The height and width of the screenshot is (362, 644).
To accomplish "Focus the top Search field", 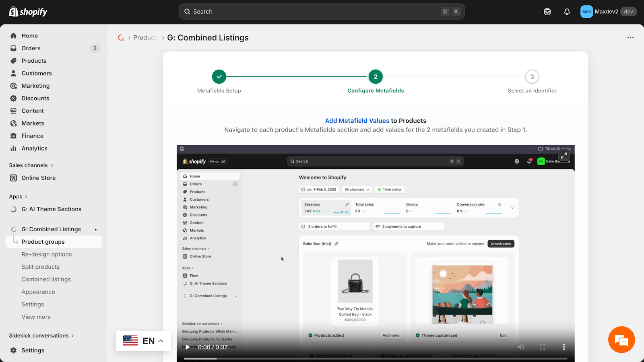I will point(322,12).
